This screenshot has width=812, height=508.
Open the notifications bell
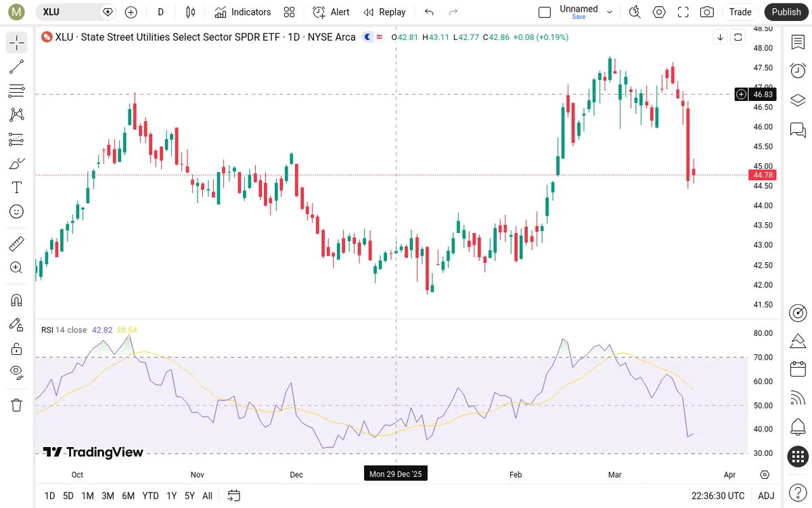click(x=798, y=427)
